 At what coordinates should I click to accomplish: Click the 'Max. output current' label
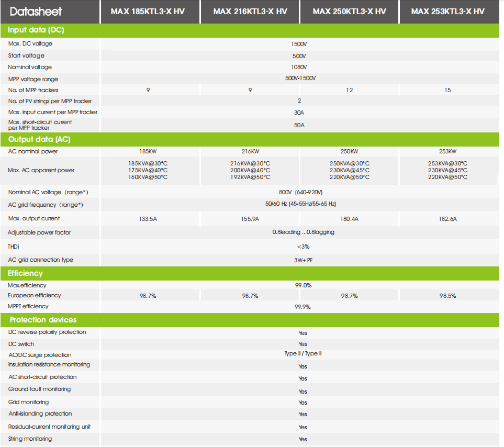[33, 218]
